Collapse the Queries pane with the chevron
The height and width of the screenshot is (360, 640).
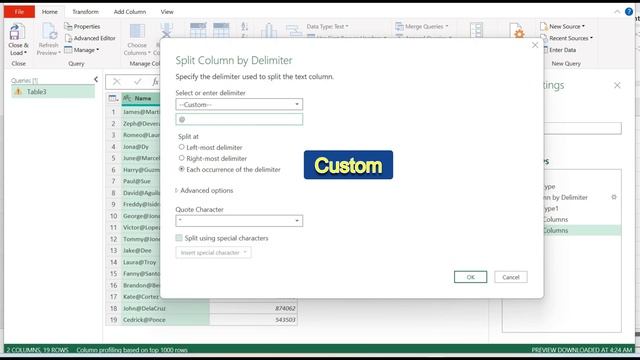point(96,79)
